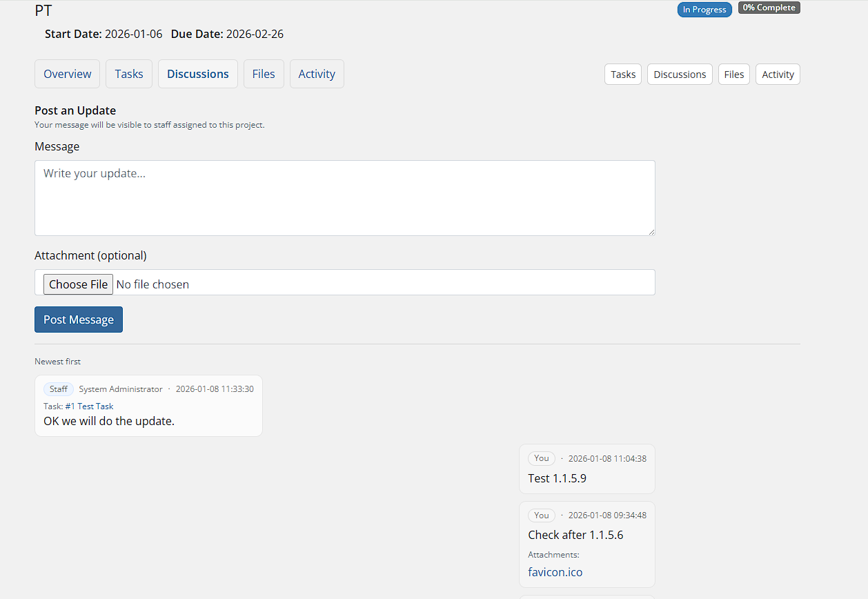The image size is (868, 599).
Task: Click the In Progress status badge
Action: coord(704,10)
